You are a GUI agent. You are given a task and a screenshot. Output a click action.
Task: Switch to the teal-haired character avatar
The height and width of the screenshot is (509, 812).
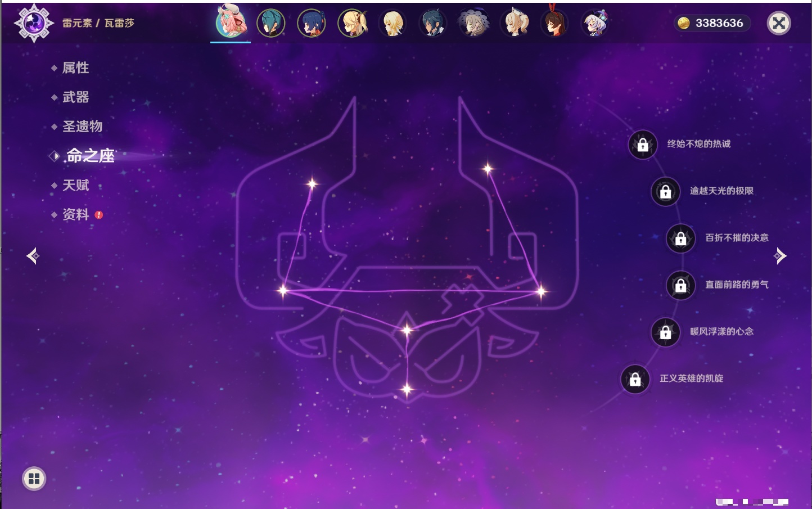(x=271, y=23)
